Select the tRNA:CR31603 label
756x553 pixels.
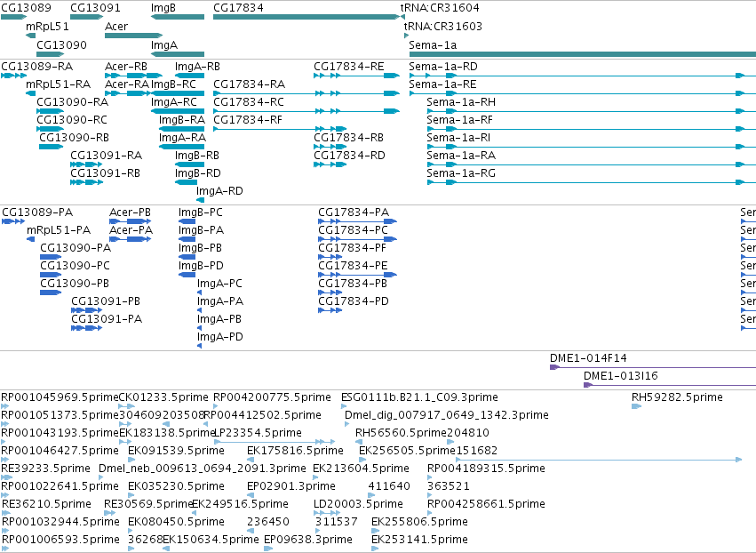pyautogui.click(x=442, y=26)
